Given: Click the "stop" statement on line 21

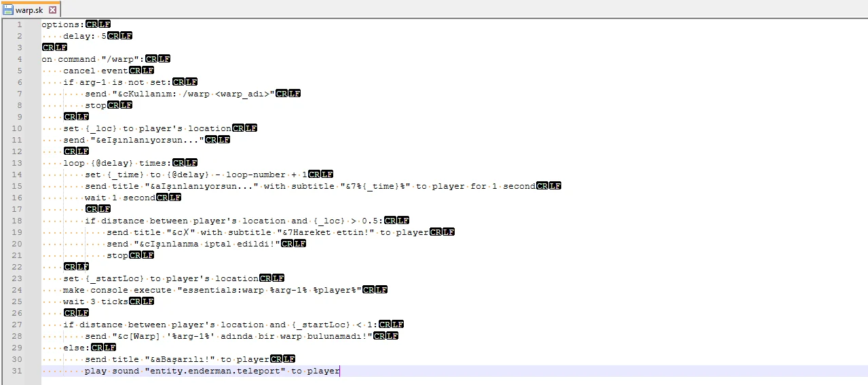Looking at the screenshot, I should pos(117,255).
